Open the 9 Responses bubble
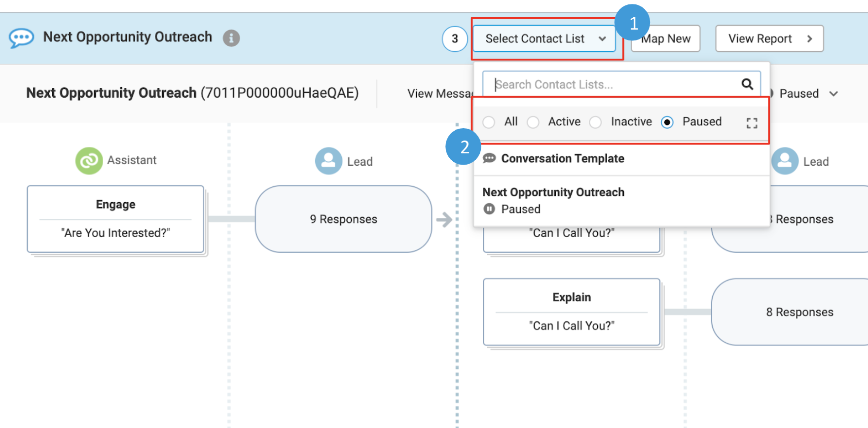Viewport: 868px width, 428px height. (x=343, y=219)
